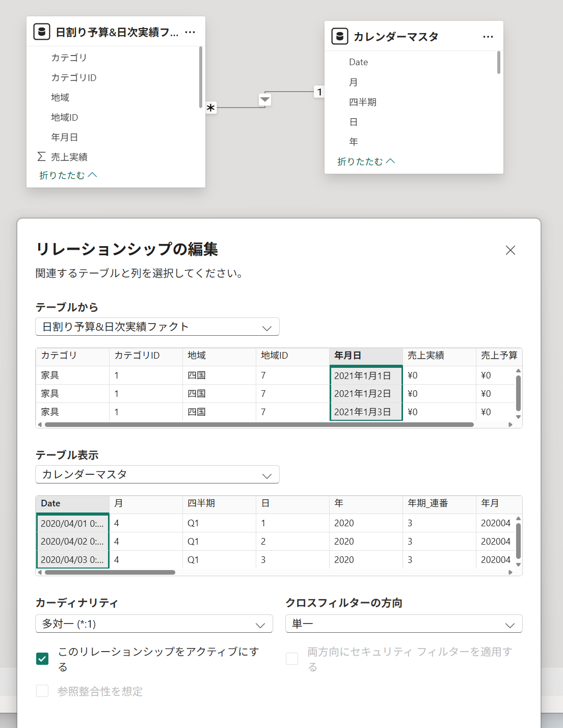Image resolution: width=563 pixels, height=728 pixels.
Task: Toggle the 参照整合性を想定 checkbox
Action: coord(42,691)
